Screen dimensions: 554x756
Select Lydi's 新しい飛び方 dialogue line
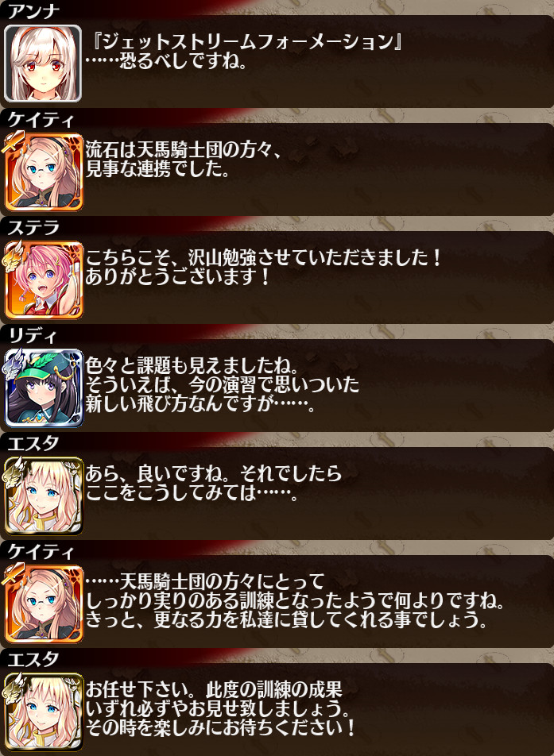point(200,405)
